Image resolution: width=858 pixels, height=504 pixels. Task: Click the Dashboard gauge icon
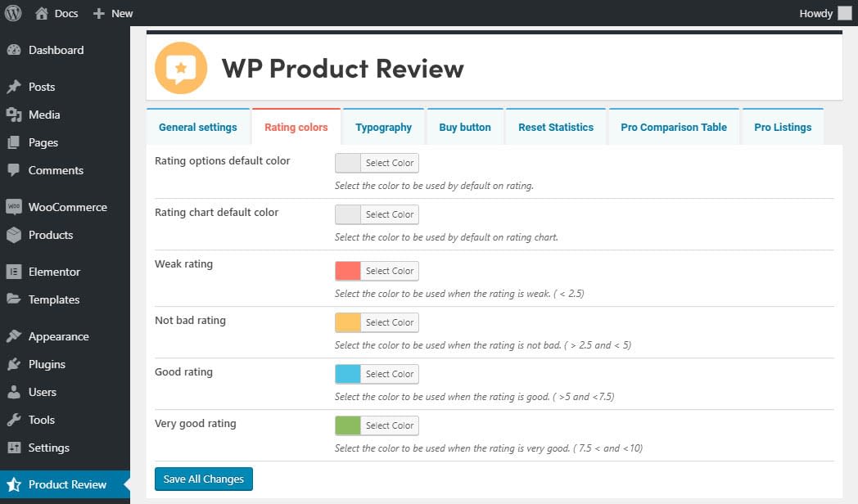tap(14, 50)
